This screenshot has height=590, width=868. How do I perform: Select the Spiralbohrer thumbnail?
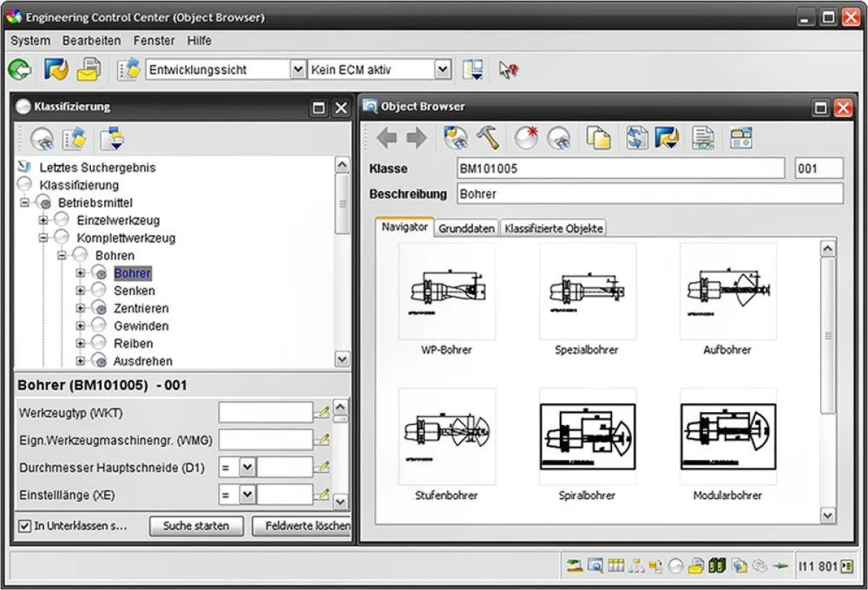pos(587,436)
